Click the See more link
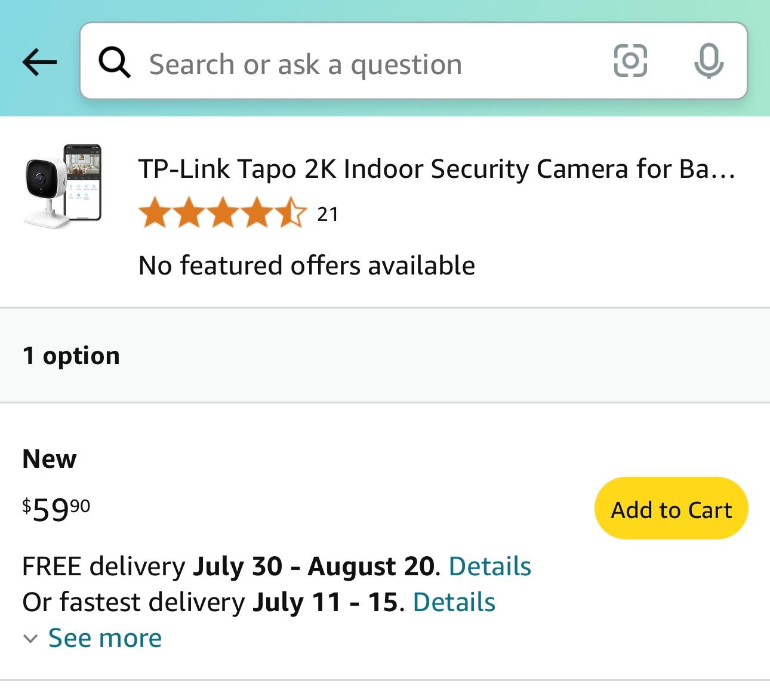This screenshot has height=700, width=770. tap(105, 638)
